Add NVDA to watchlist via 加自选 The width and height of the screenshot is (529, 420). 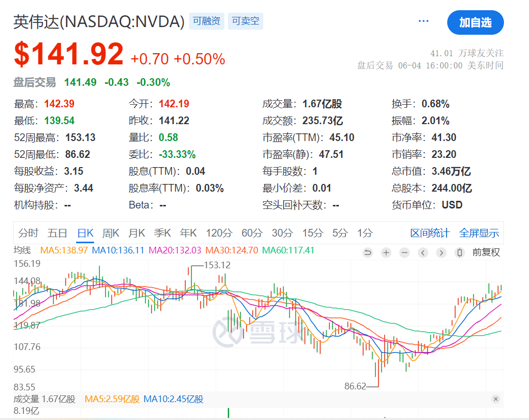coord(475,22)
